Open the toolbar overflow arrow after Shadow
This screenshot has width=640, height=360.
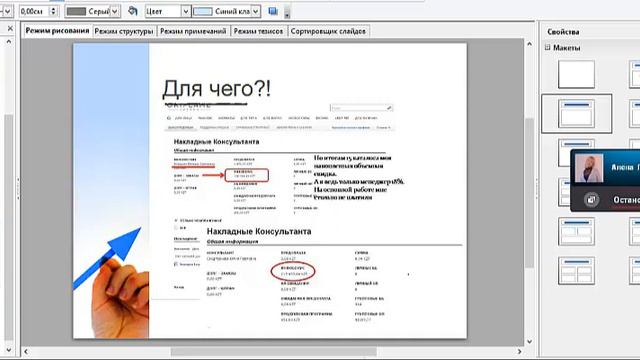[x=287, y=13]
